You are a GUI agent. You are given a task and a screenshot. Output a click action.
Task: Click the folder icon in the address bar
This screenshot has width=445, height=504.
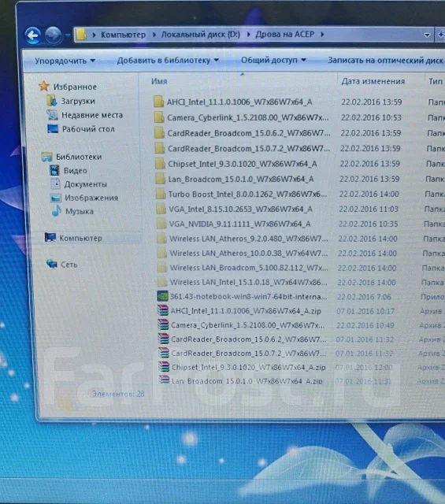82,35
